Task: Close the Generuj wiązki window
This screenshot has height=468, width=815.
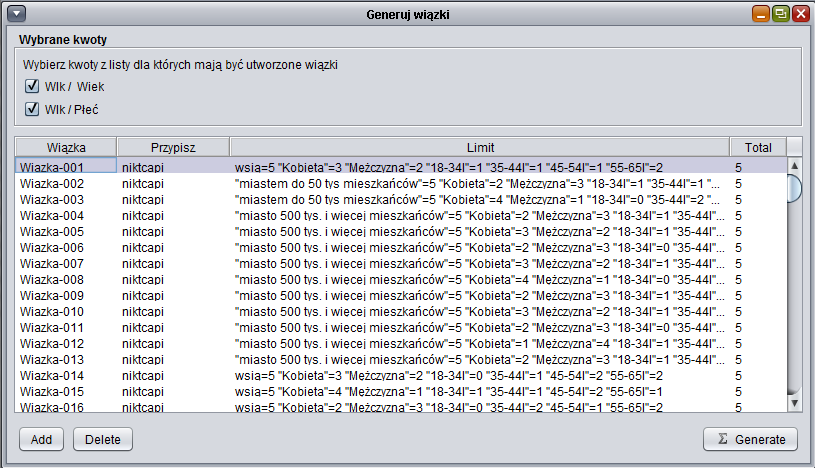Action: tap(799, 14)
